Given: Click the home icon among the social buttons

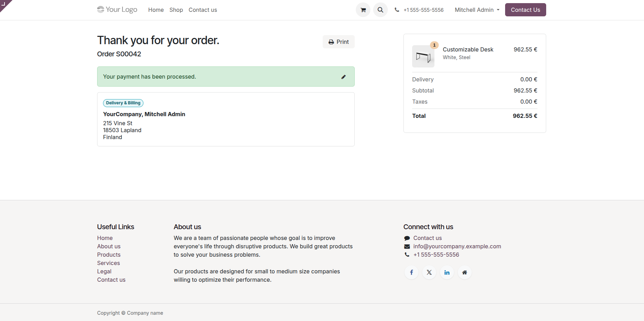Looking at the screenshot, I should [x=464, y=272].
